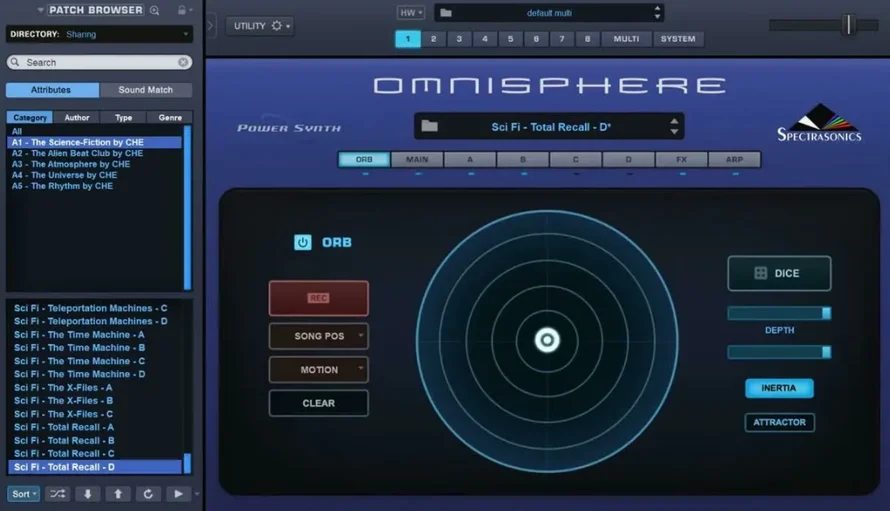The image size is (890, 511).
Task: Open the Song Pos dropdown
Action: click(318, 336)
